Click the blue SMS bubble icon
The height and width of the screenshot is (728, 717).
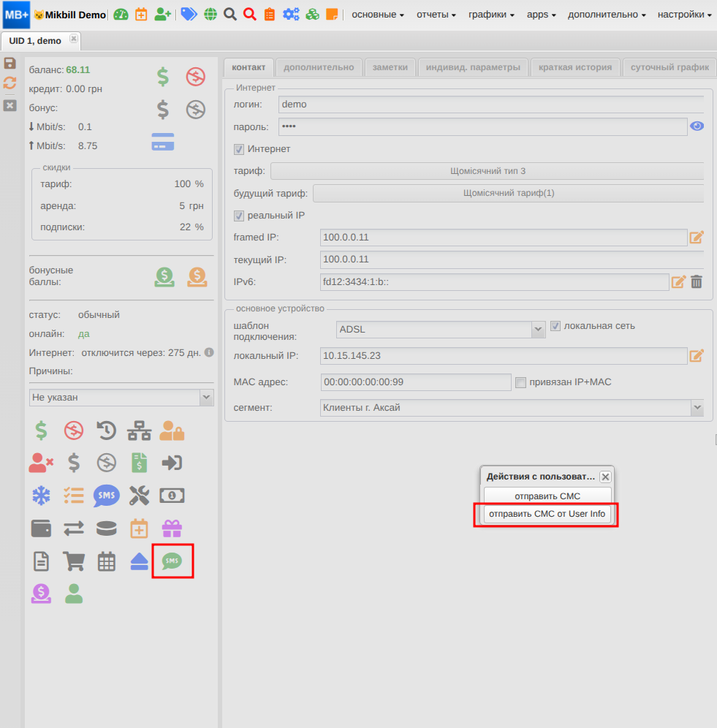(106, 496)
